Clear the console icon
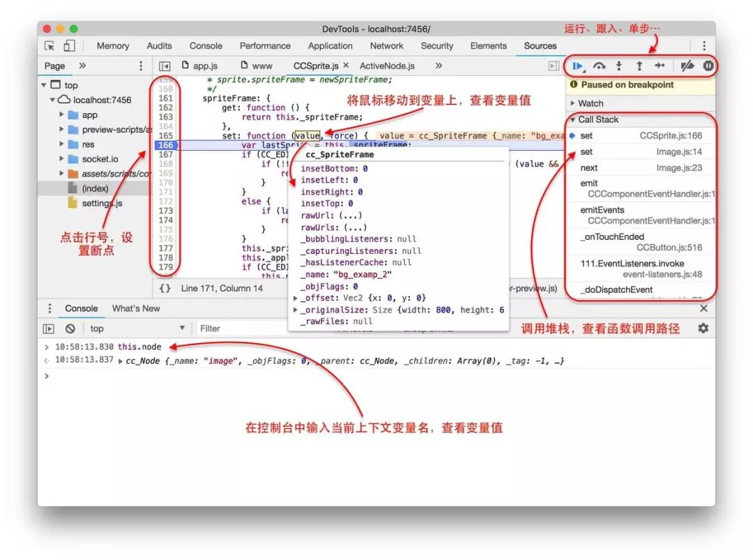The height and width of the screenshot is (560, 753). click(70, 328)
